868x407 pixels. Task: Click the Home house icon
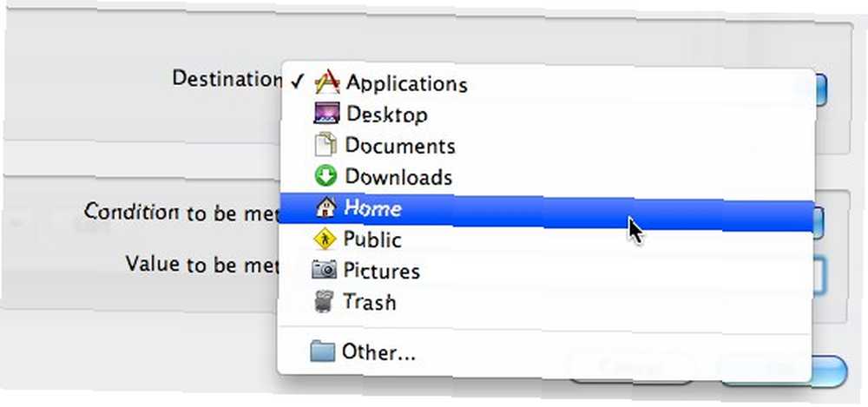click(325, 208)
